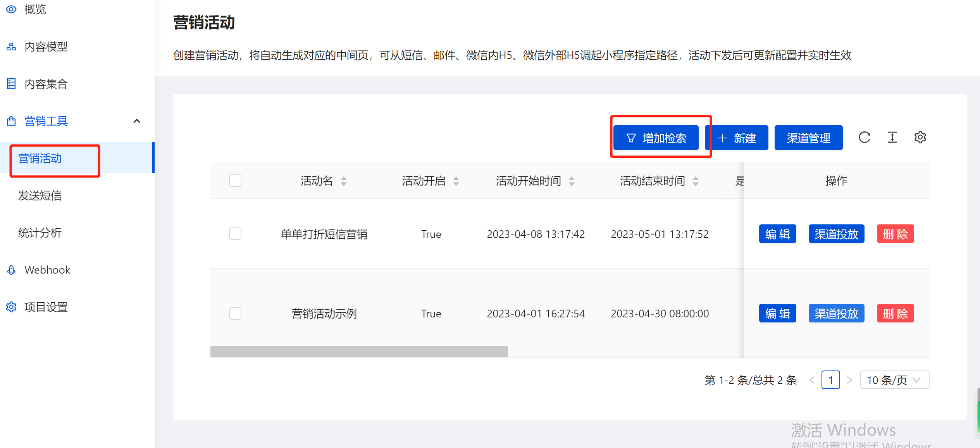The width and height of the screenshot is (980, 448).
Task: Click the 内容集合 sidebar icon
Action: click(11, 84)
